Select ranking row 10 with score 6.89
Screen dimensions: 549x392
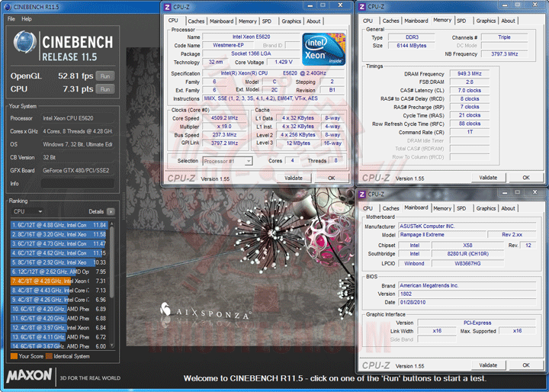click(59, 309)
